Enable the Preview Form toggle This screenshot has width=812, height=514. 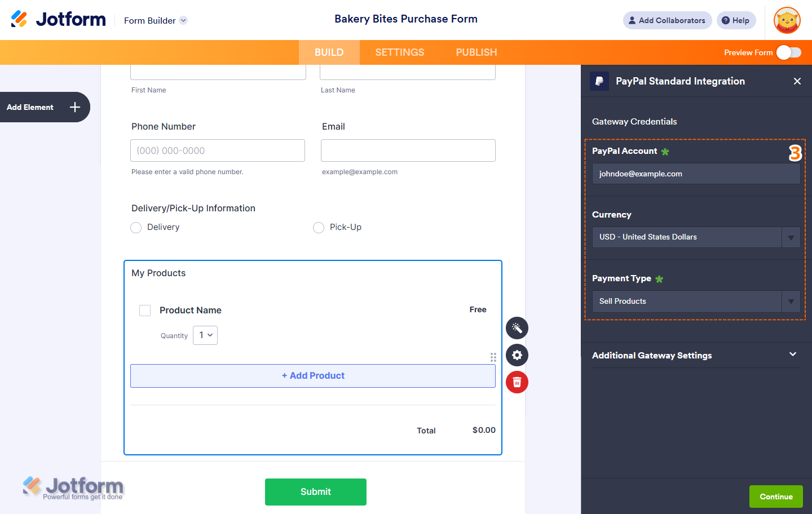(x=788, y=52)
